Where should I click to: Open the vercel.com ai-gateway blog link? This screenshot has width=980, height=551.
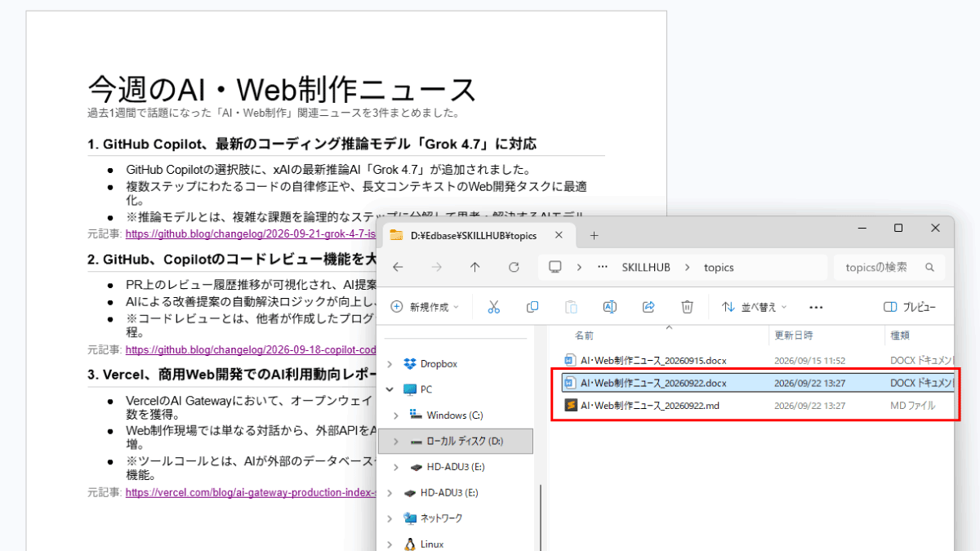[x=252, y=492]
